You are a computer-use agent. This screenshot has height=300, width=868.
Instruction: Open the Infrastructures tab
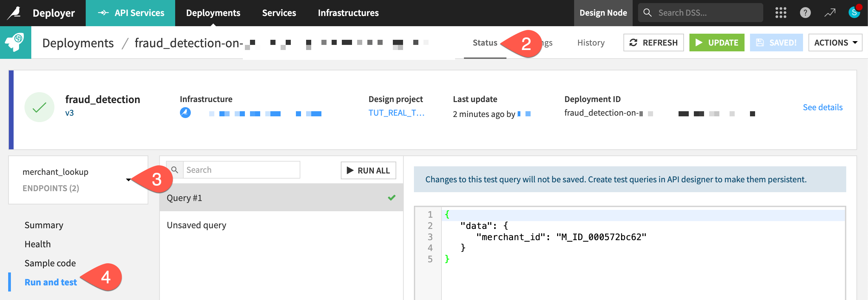tap(348, 13)
